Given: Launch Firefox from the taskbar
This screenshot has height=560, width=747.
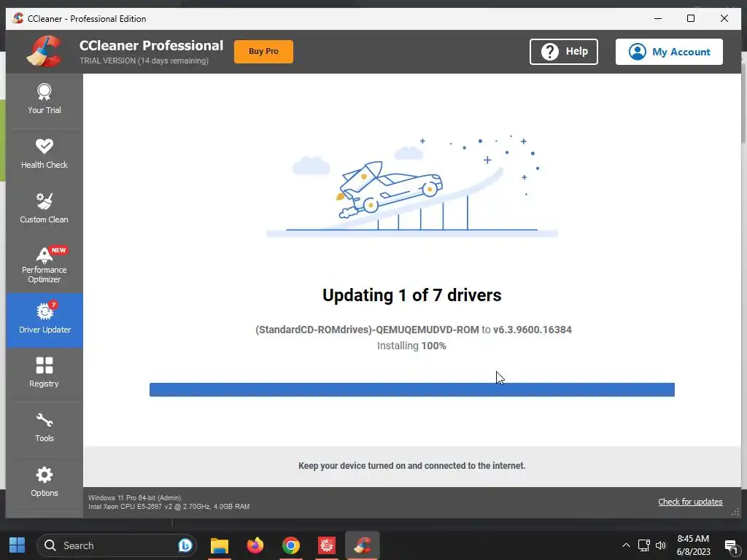Looking at the screenshot, I should [x=255, y=545].
